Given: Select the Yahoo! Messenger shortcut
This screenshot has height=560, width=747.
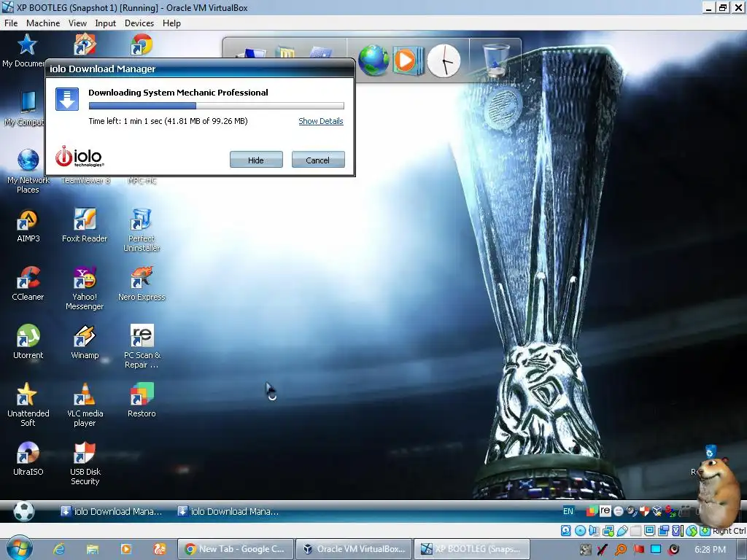Looking at the screenshot, I should click(85, 278).
